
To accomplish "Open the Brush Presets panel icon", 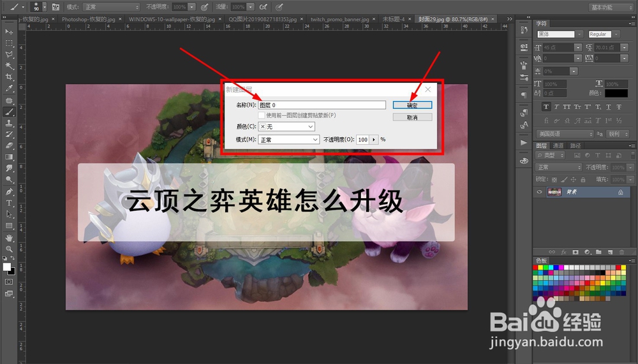I will (x=524, y=77).
